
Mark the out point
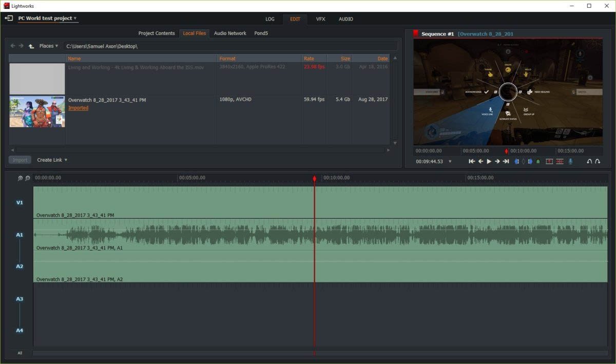pos(530,161)
